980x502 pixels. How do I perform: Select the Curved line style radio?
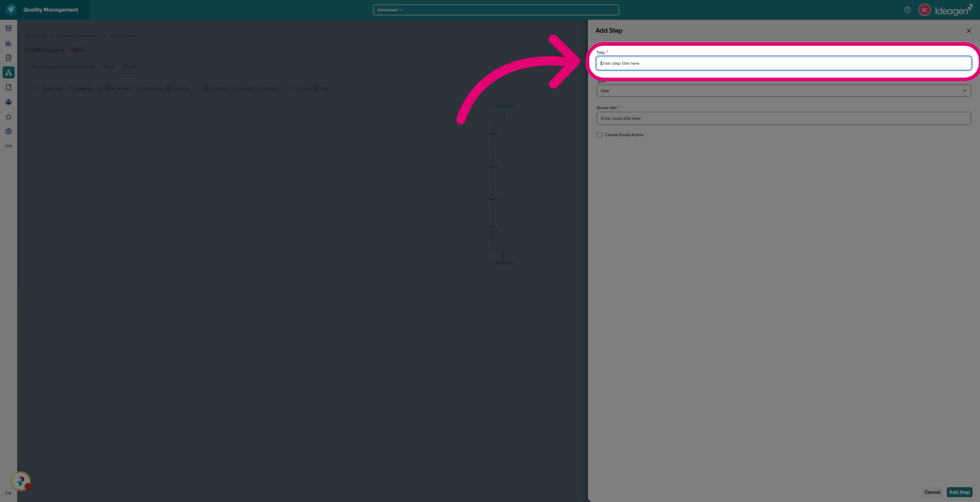pos(233,88)
